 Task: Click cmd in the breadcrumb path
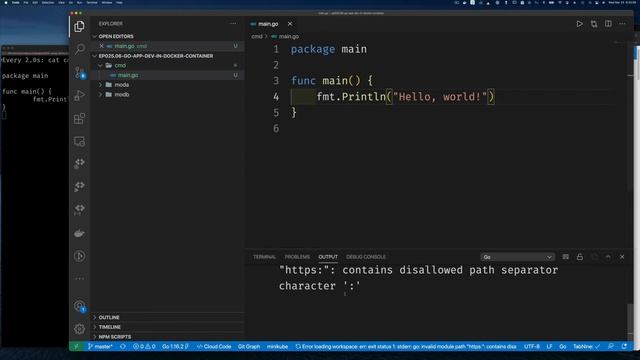point(257,36)
